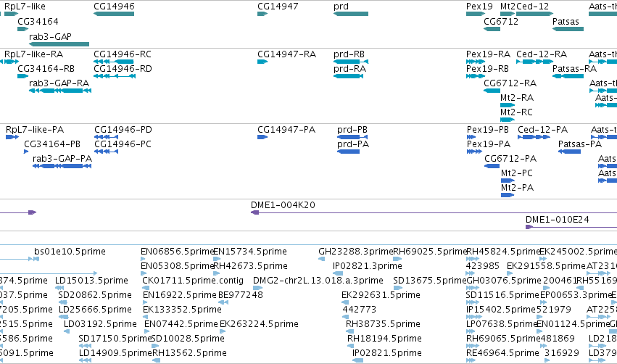Select the Mt2-PC protein glyph

point(508,181)
